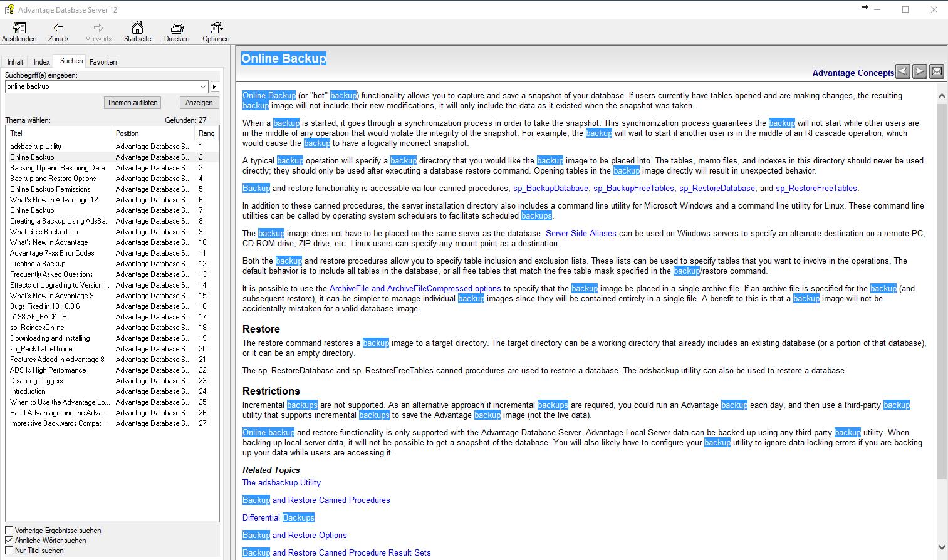Follow the Server-Side Aliases link
This screenshot has width=948, height=560.
pyautogui.click(x=581, y=234)
